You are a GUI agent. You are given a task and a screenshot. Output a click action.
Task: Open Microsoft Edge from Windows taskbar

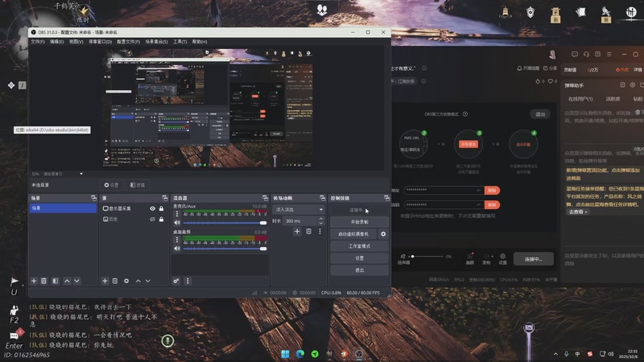(x=300, y=354)
